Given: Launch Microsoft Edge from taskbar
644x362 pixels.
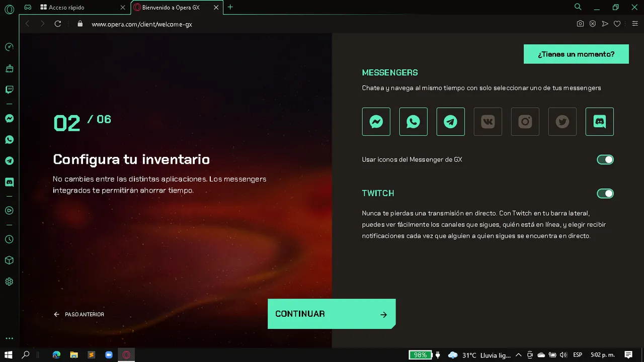Looking at the screenshot, I should tap(56, 354).
